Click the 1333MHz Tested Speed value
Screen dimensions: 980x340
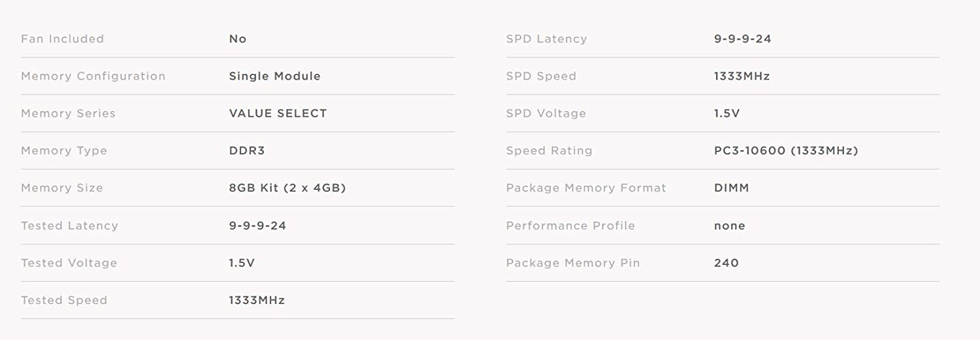coord(257,300)
